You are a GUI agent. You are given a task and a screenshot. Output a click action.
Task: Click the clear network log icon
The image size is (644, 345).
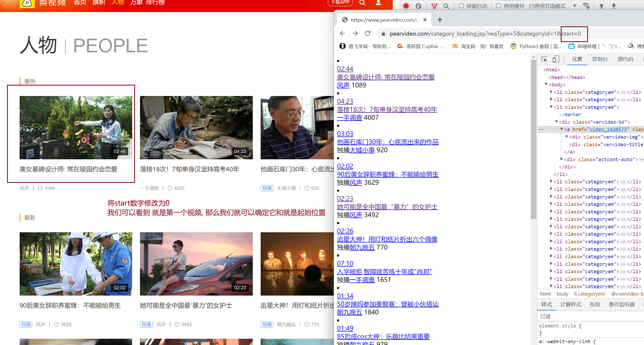418,6
